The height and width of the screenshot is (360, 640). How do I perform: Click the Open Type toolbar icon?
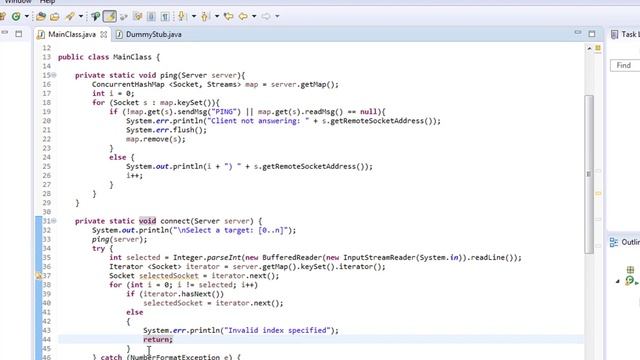pos(41,16)
